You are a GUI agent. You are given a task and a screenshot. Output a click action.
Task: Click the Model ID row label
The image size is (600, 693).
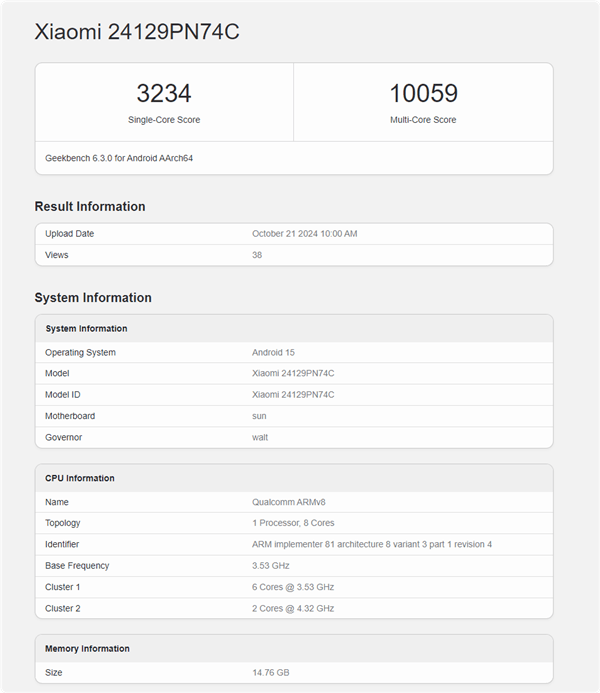pyautogui.click(x=62, y=395)
